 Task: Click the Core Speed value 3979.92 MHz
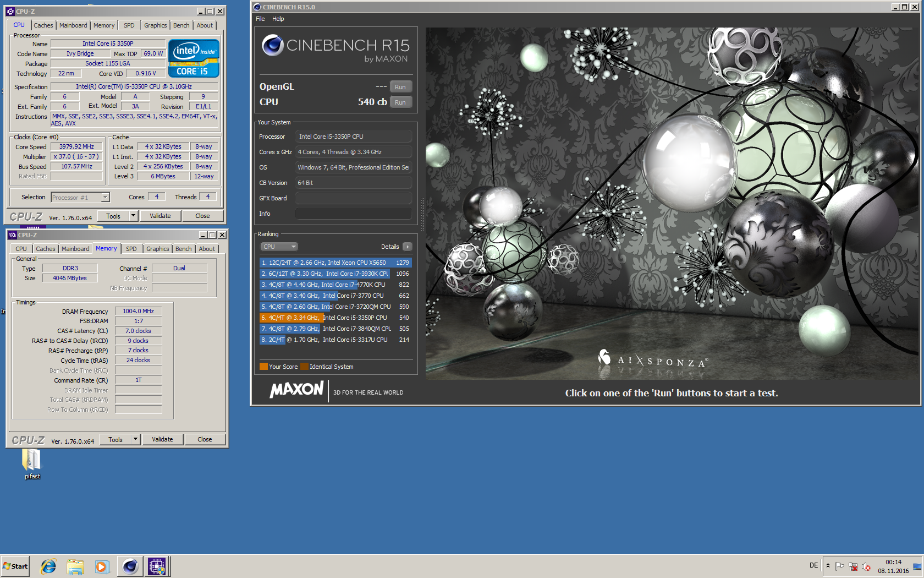[77, 146]
